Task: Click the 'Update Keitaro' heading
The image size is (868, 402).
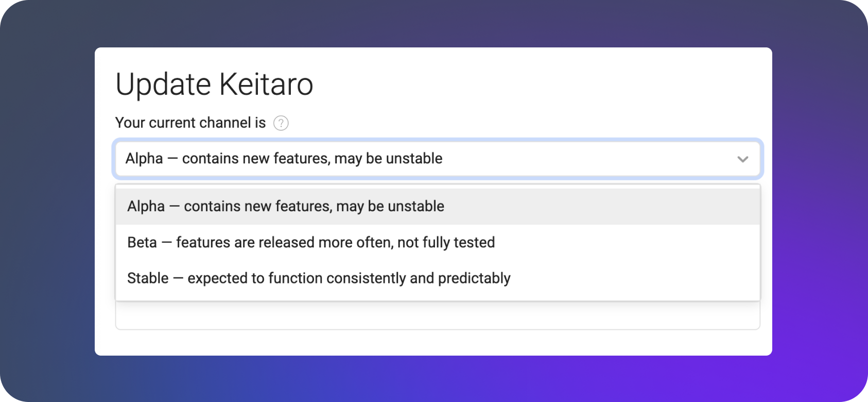Action: coord(214,85)
